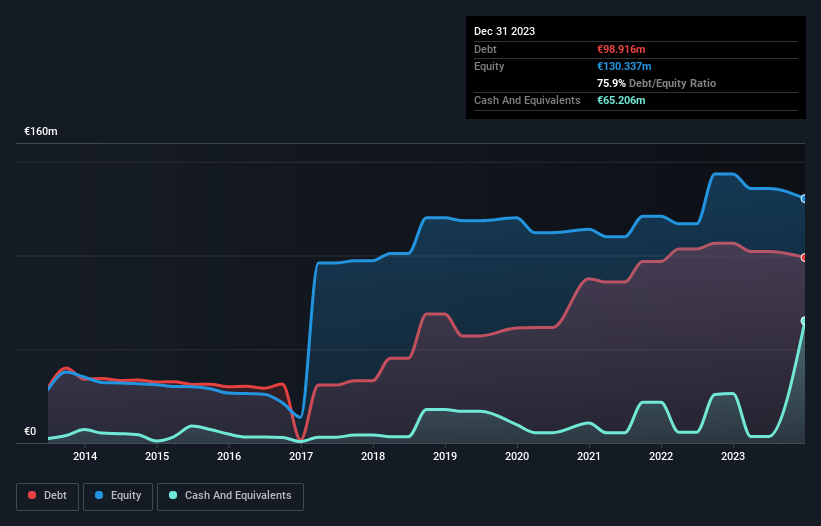Click the €65.206m cash value
Viewport: 821px width, 526px height.
click(x=621, y=100)
